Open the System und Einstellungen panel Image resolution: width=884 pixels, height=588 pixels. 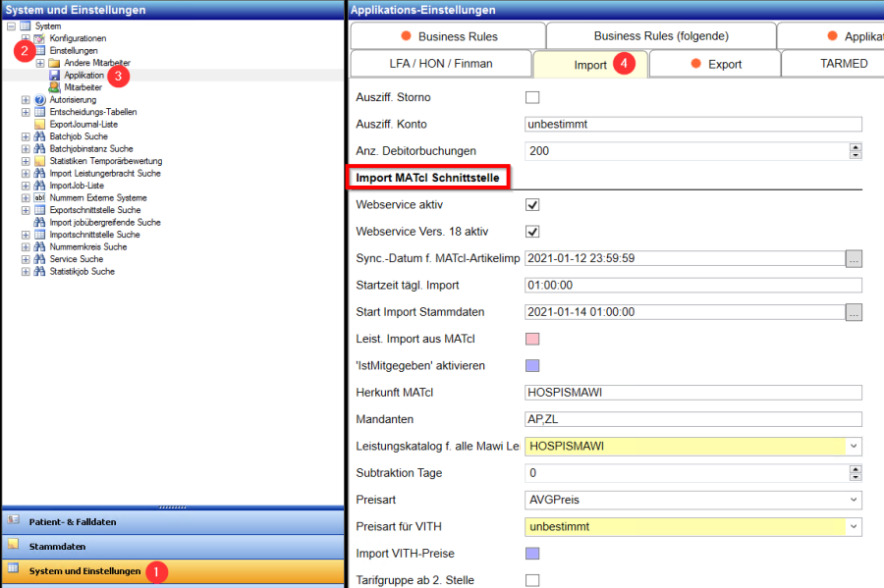[173, 571]
